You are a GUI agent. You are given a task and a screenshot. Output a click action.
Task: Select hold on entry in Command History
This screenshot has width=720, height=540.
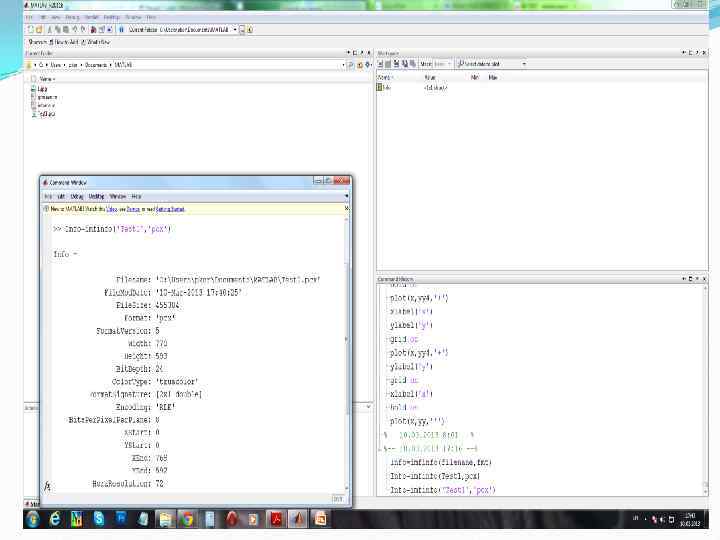pos(404,407)
